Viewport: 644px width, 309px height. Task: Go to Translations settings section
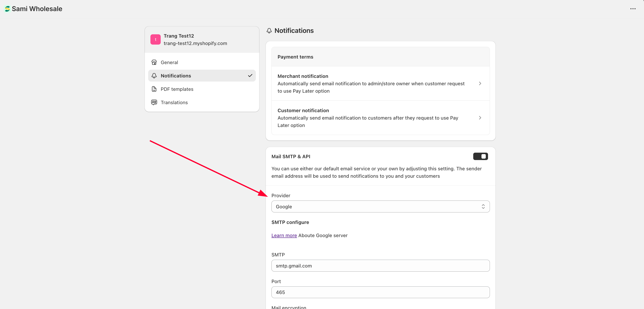[x=174, y=102]
